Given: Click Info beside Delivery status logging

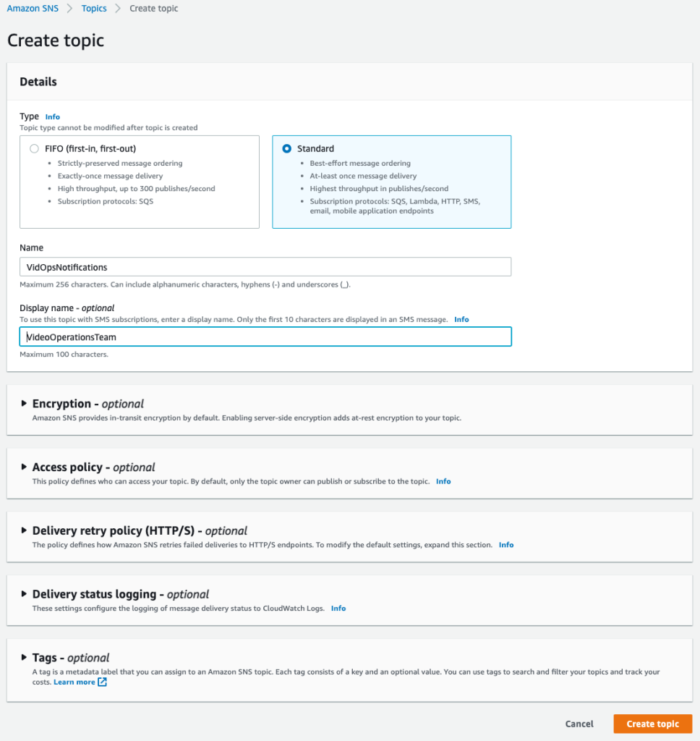Looking at the screenshot, I should point(338,609).
